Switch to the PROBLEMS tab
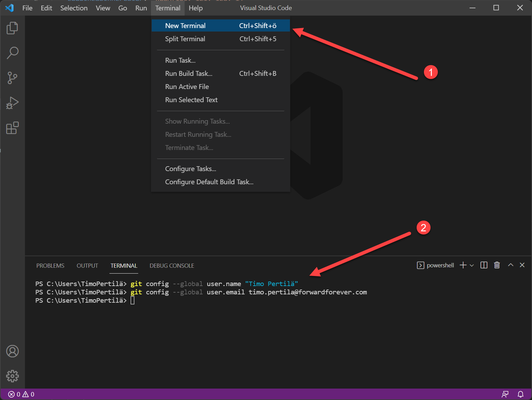This screenshot has width=532, height=400. (50, 266)
